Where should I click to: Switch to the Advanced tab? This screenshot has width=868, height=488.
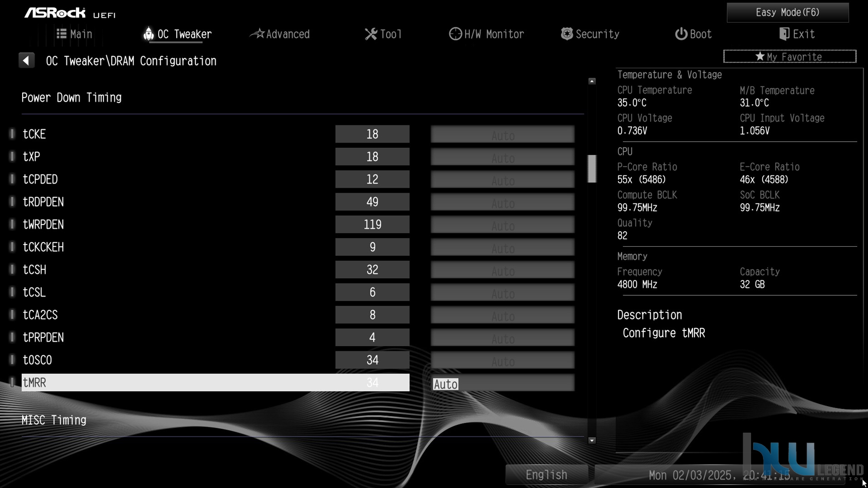pyautogui.click(x=280, y=34)
